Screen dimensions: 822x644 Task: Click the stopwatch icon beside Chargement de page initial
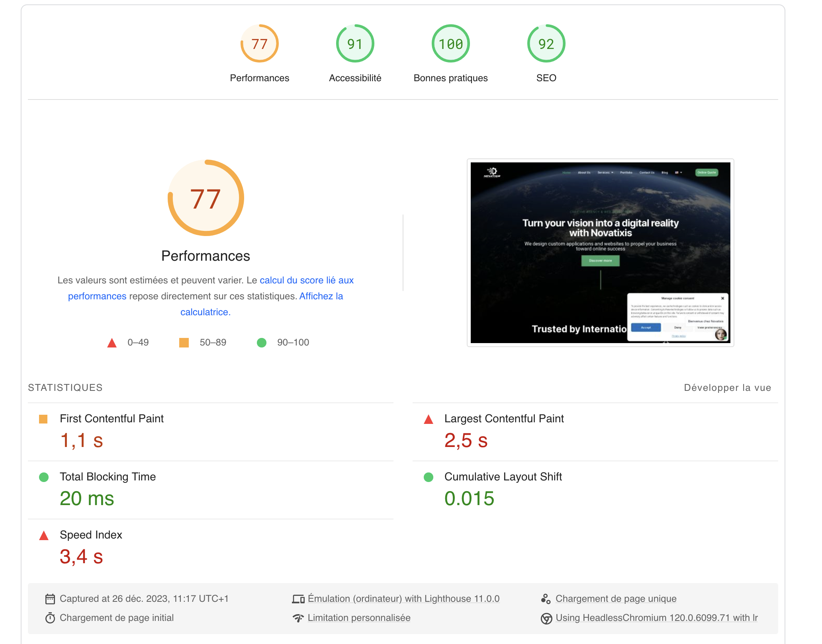coord(50,618)
